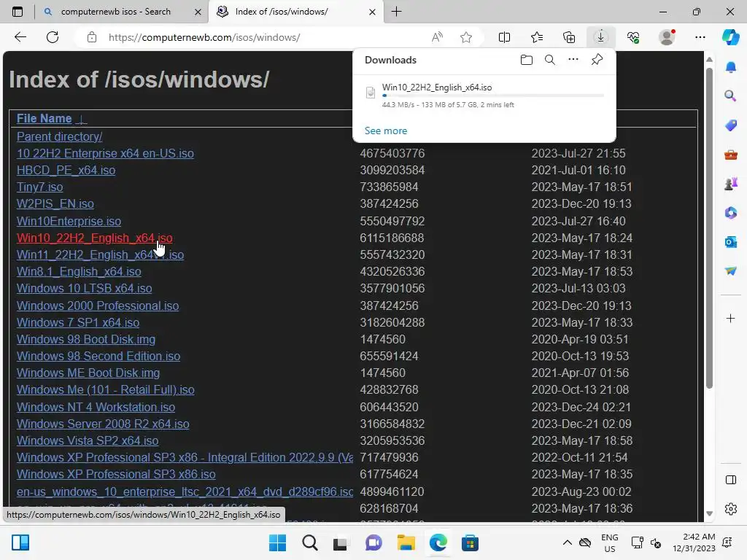Refresh the current page

(53, 37)
